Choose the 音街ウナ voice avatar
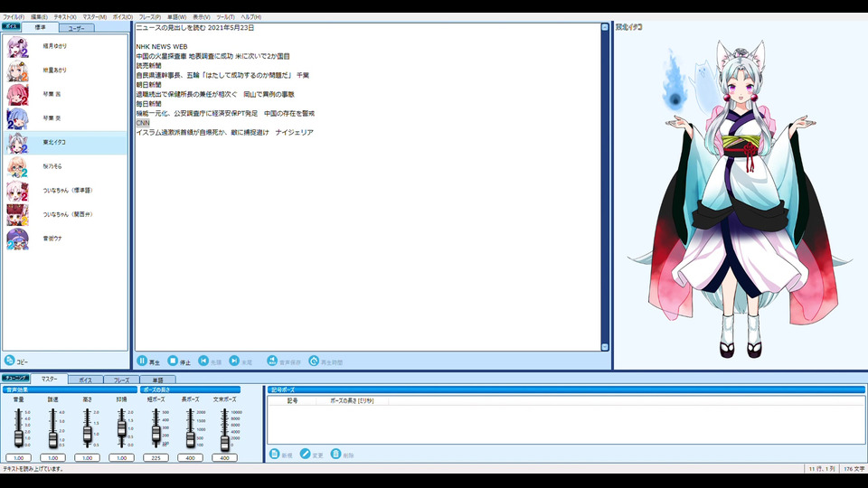Screen dimensions: 868x488 pos(17,239)
